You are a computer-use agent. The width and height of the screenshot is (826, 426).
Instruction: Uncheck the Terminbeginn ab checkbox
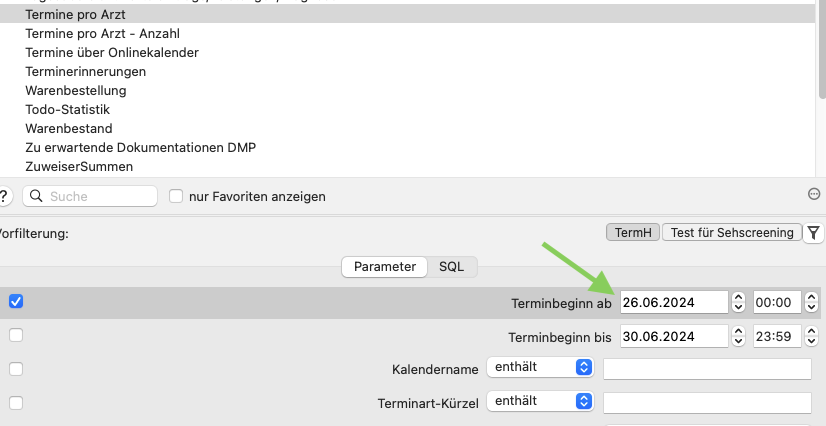point(16,302)
